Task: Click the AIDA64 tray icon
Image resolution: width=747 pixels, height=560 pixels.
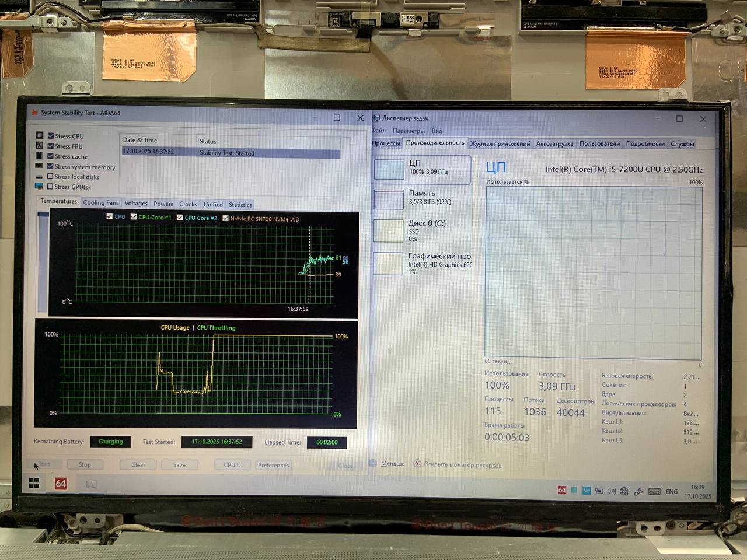Action: [561, 490]
